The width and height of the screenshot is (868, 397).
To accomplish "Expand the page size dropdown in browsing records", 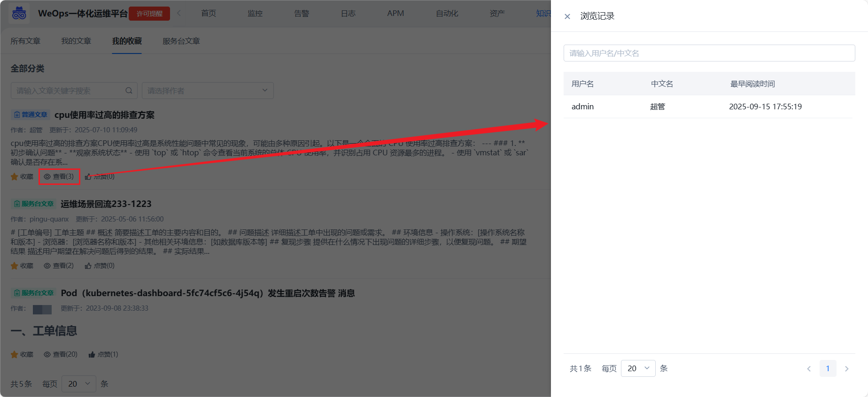I will [x=638, y=368].
